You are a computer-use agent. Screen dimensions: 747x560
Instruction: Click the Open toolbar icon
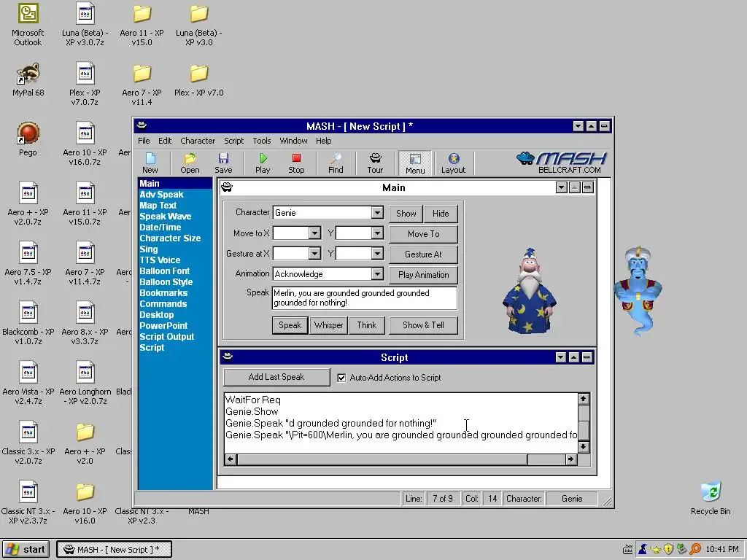[190, 163]
